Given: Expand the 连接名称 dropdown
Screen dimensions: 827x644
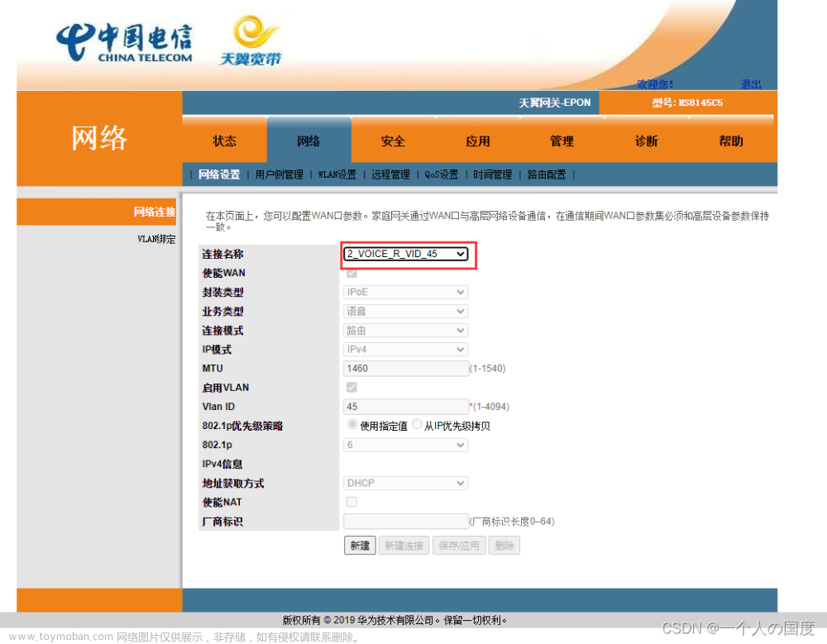Looking at the screenshot, I should pyautogui.click(x=405, y=255).
